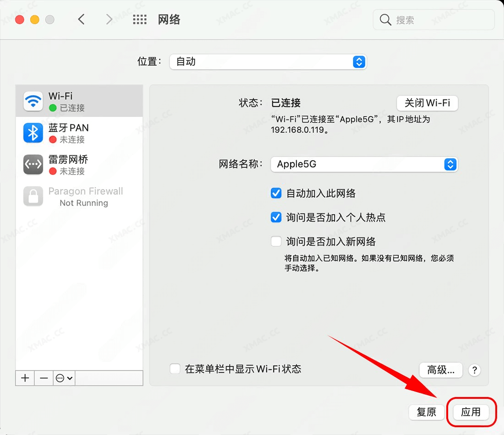This screenshot has height=435, width=504.
Task: Click the − icon to remove a service
Action: pyautogui.click(x=44, y=378)
